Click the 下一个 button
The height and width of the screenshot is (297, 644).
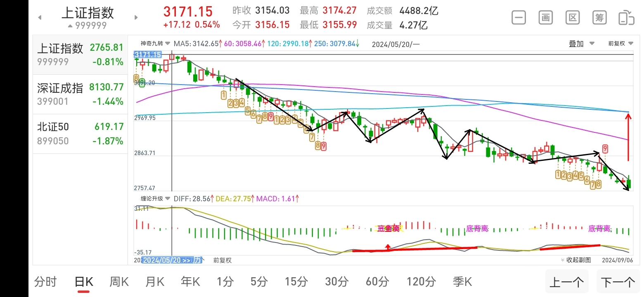click(618, 282)
